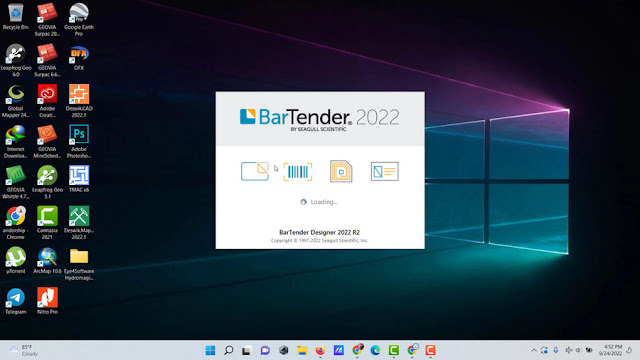The width and height of the screenshot is (640, 360).
Task: Launch DeswikCAD 2022.1 shortcut
Action: point(79,101)
